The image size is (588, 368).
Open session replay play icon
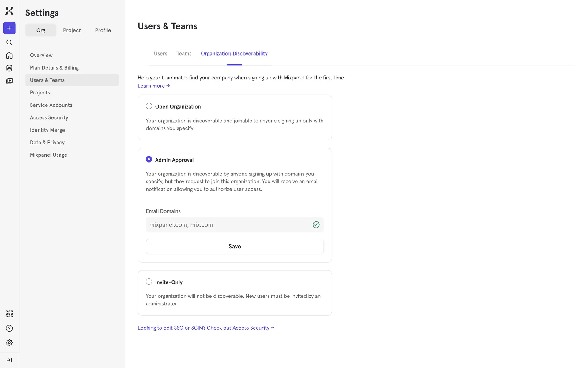pos(9,81)
